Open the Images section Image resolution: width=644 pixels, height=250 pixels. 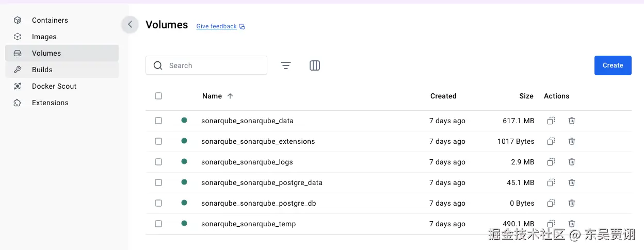44,37
